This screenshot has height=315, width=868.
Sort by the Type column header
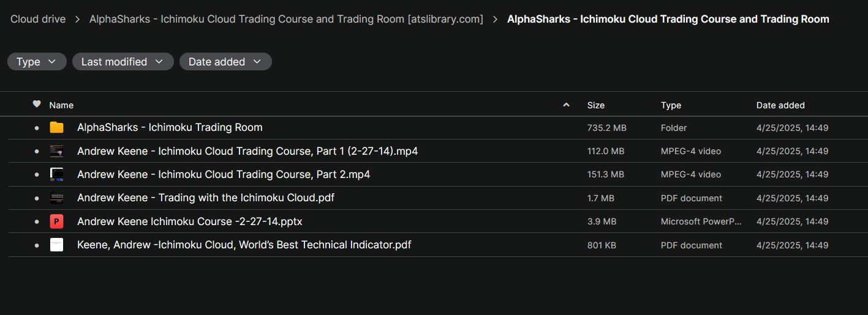671,105
